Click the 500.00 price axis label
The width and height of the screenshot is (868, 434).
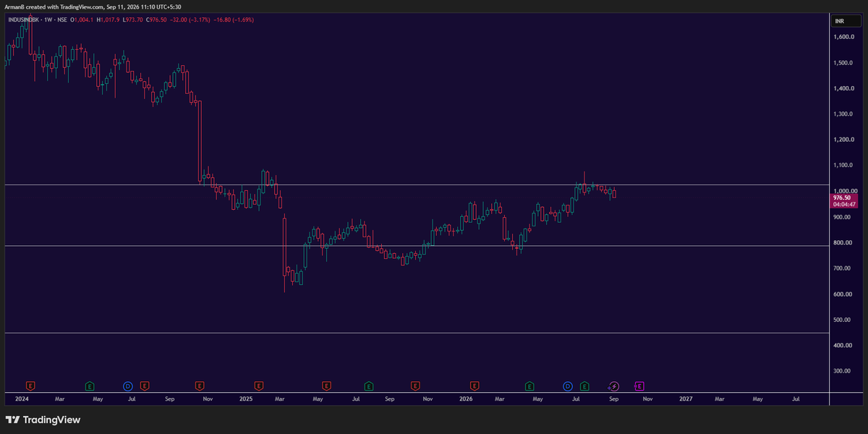tap(842, 320)
